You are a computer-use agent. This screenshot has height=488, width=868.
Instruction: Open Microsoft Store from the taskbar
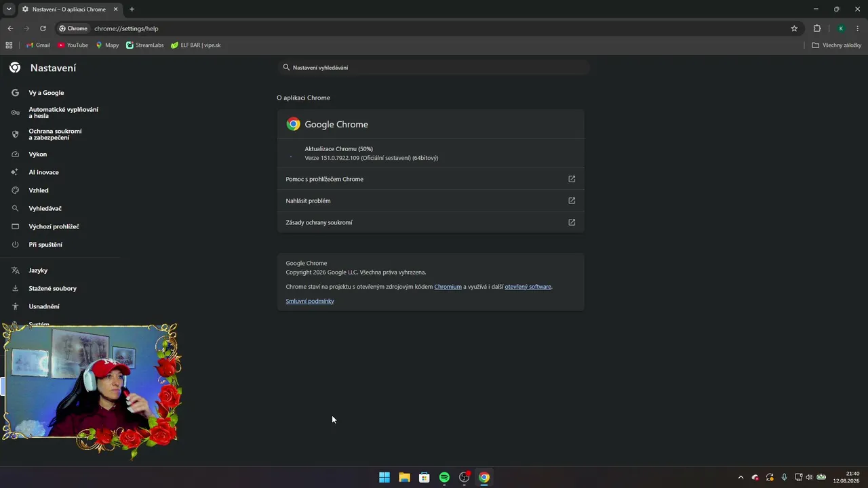click(x=425, y=477)
